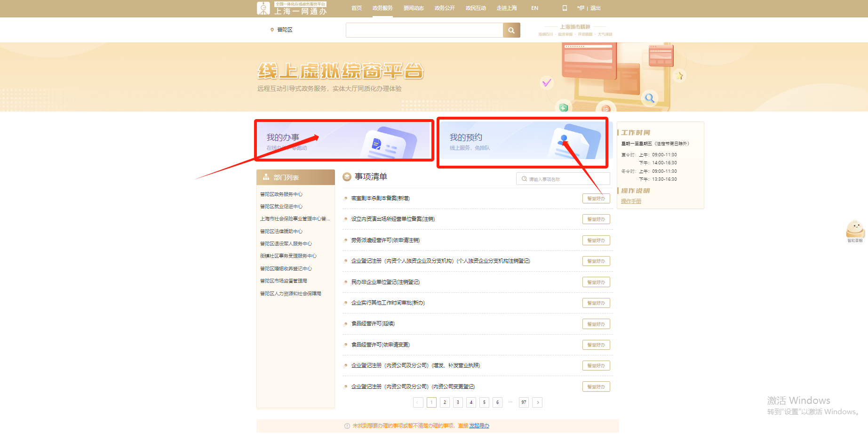
Task: Click the 请输入事项名称 search field
Action: 567,179
